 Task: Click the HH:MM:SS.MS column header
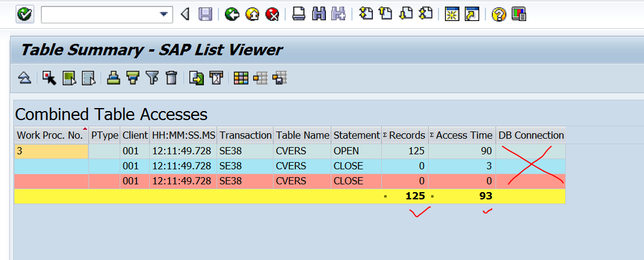pyautogui.click(x=183, y=135)
